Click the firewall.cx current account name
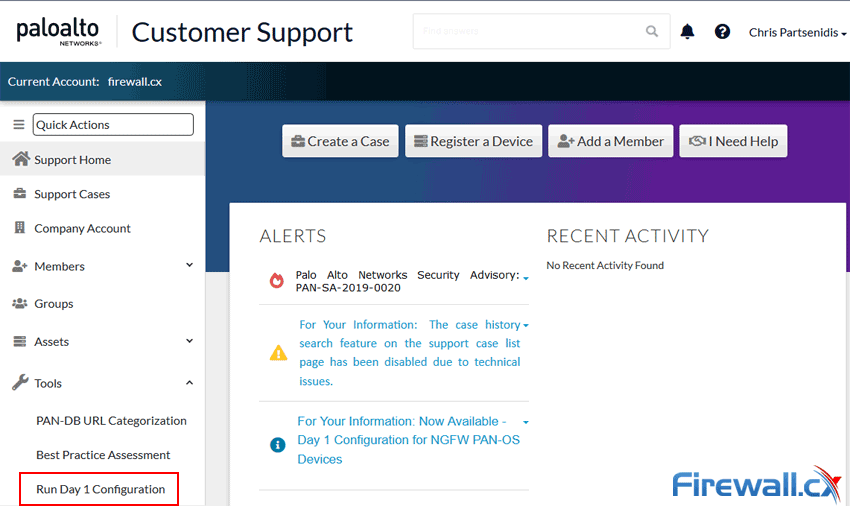This screenshot has height=506, width=850. tap(134, 81)
